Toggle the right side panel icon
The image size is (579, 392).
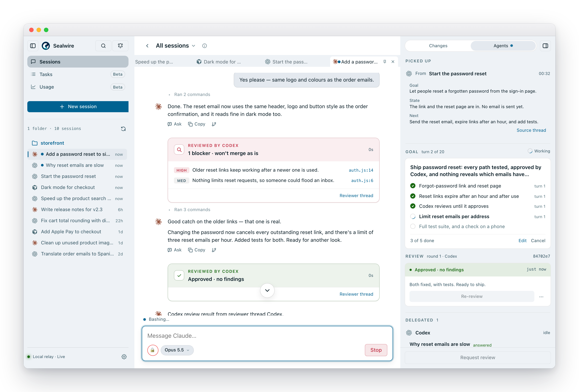545,46
